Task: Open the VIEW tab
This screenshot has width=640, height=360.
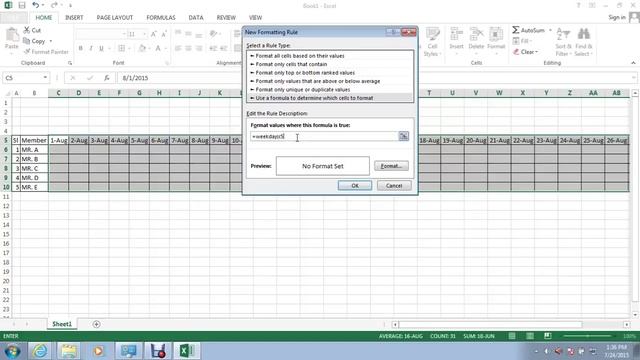Action: pyautogui.click(x=256, y=18)
